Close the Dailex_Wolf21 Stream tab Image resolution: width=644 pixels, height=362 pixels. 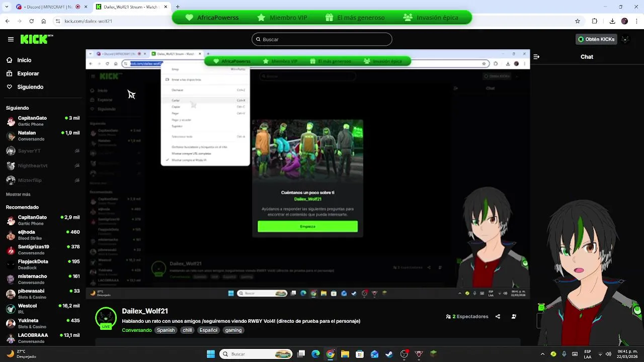pyautogui.click(x=166, y=7)
